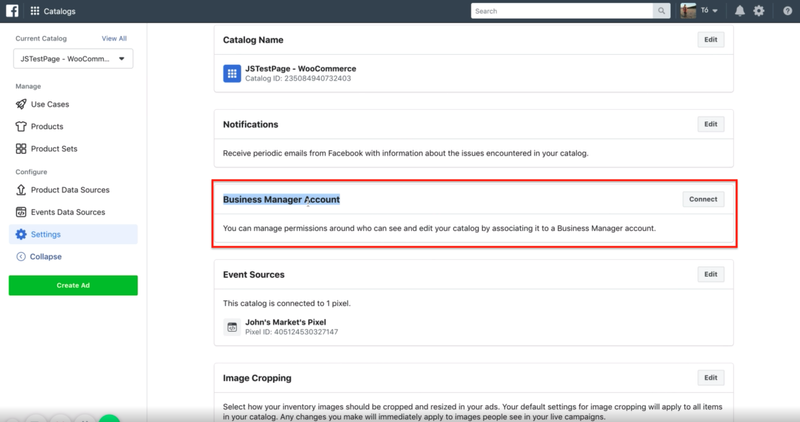Open the gear settings icon in top bar
The height and width of the screenshot is (422, 800).
click(x=759, y=11)
